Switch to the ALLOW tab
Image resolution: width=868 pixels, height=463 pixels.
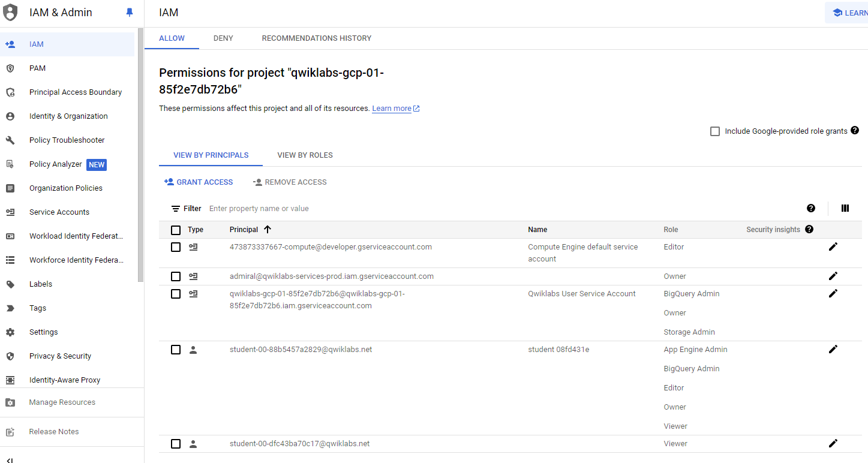[x=172, y=38]
